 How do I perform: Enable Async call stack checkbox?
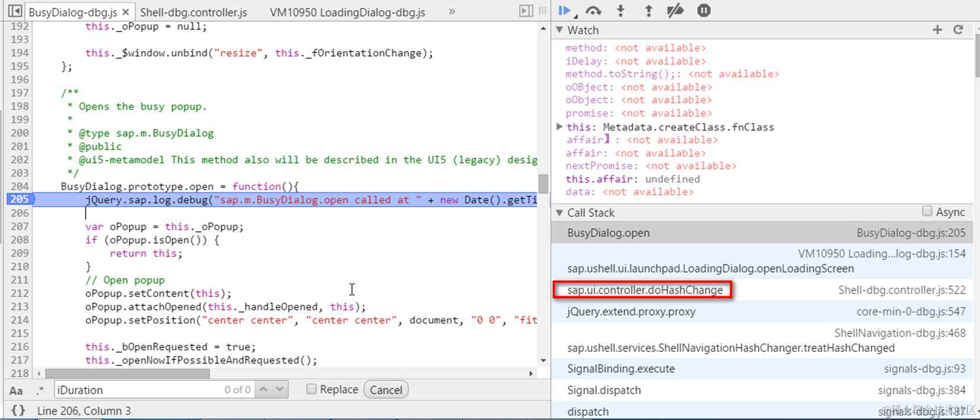pos(927,211)
